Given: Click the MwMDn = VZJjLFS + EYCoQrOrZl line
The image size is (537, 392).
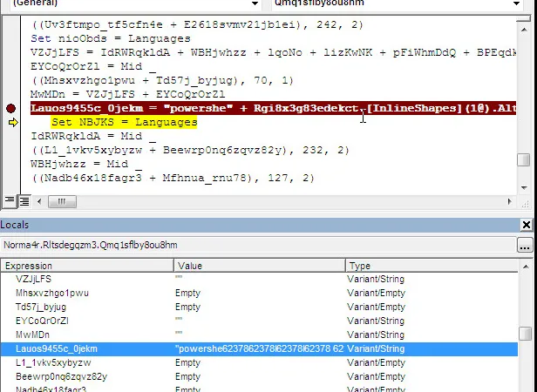Looking at the screenshot, I should click(x=128, y=94).
